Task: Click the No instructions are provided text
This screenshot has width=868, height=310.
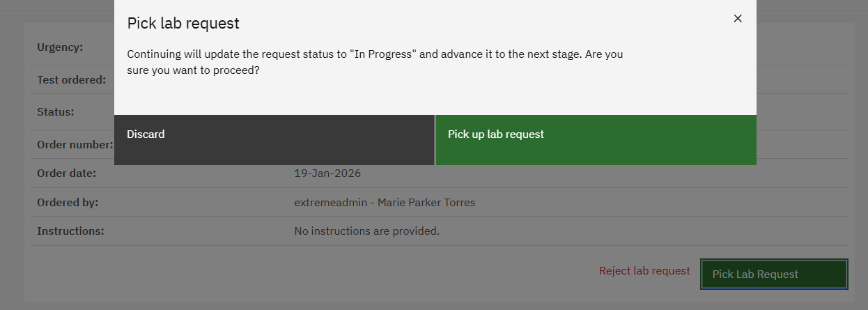Action: 366,231
